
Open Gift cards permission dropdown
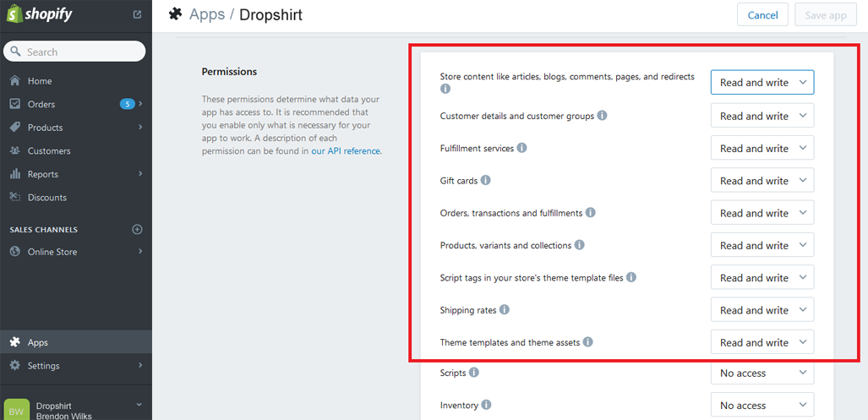pyautogui.click(x=762, y=180)
